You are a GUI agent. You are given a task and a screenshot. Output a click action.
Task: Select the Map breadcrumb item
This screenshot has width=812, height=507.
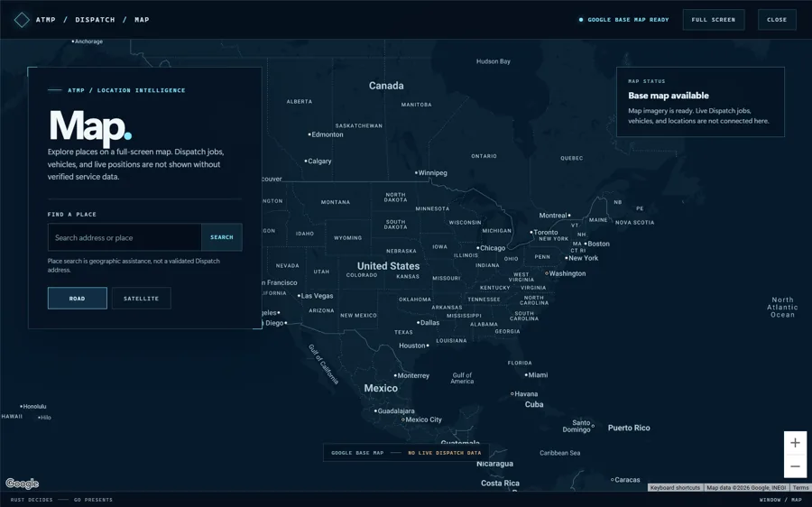pos(142,20)
